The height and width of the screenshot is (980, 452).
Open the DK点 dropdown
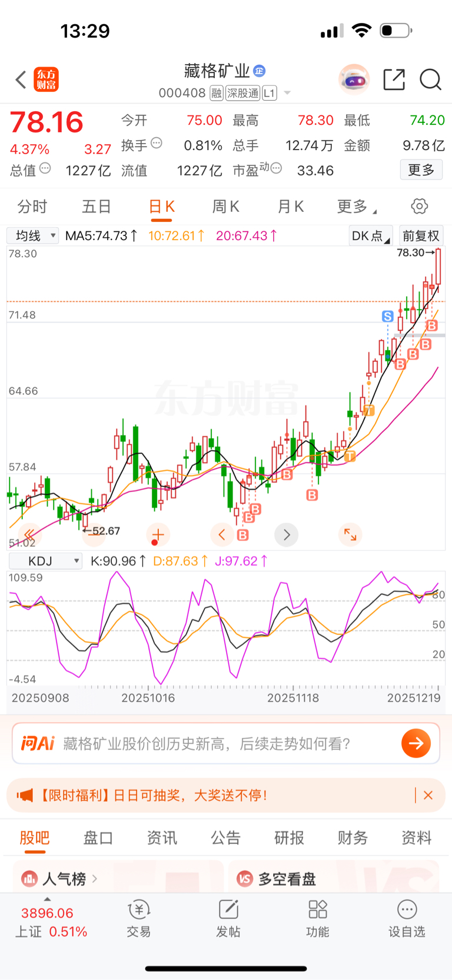[370, 236]
